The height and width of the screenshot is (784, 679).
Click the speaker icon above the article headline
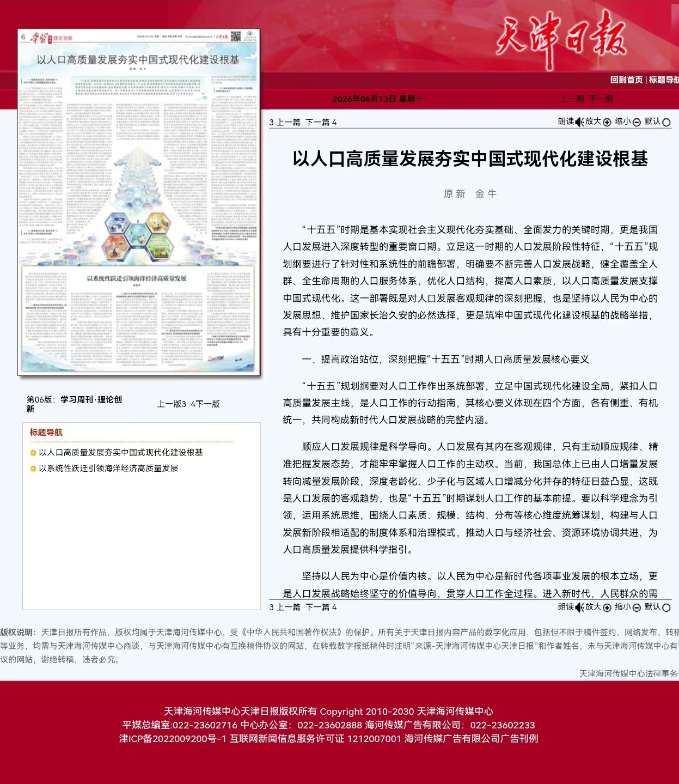(579, 122)
